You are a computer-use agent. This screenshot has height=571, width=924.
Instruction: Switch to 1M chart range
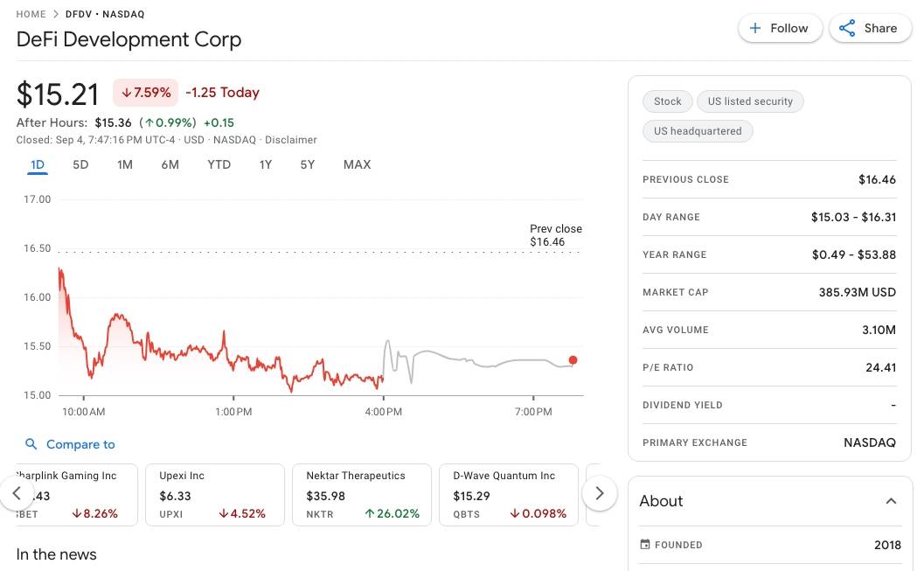125,165
